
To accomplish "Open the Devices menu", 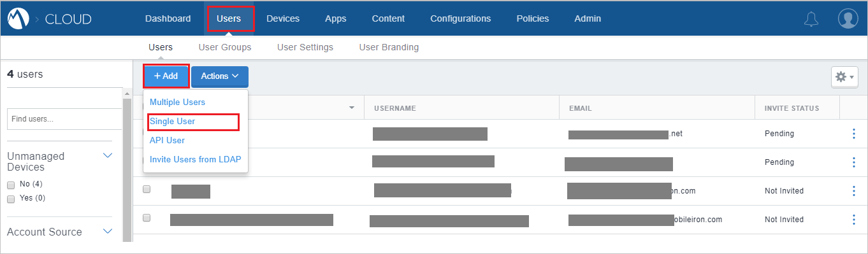I will click(283, 18).
